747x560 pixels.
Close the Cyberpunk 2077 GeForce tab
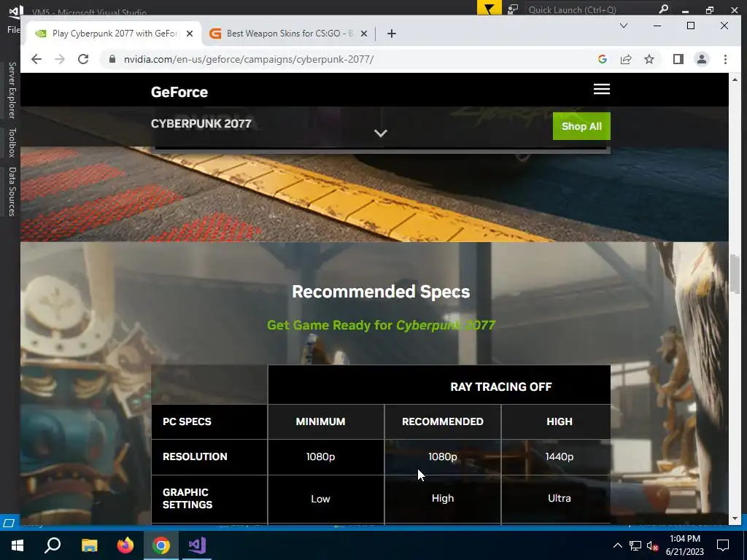(x=190, y=34)
